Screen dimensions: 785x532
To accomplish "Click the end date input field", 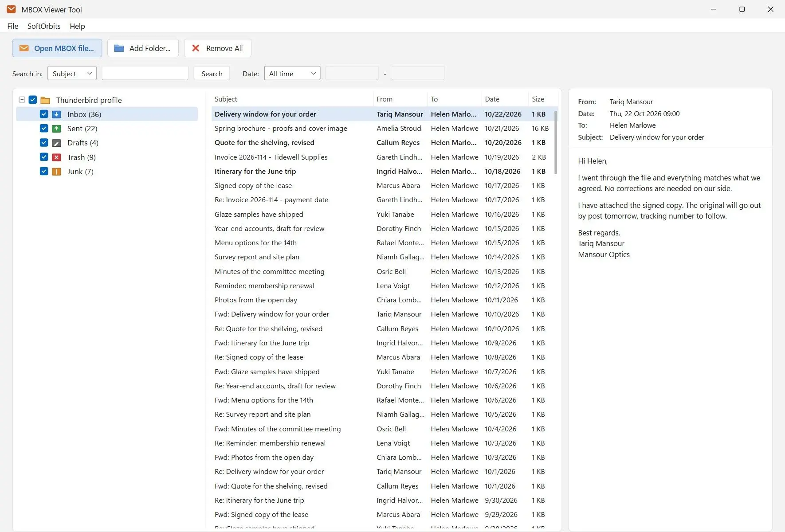I will (x=418, y=73).
